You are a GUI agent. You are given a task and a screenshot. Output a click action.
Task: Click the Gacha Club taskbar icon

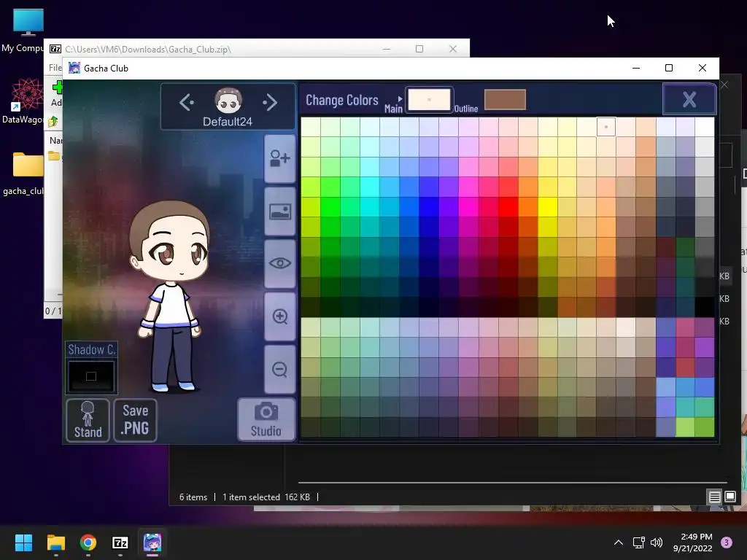point(152,542)
